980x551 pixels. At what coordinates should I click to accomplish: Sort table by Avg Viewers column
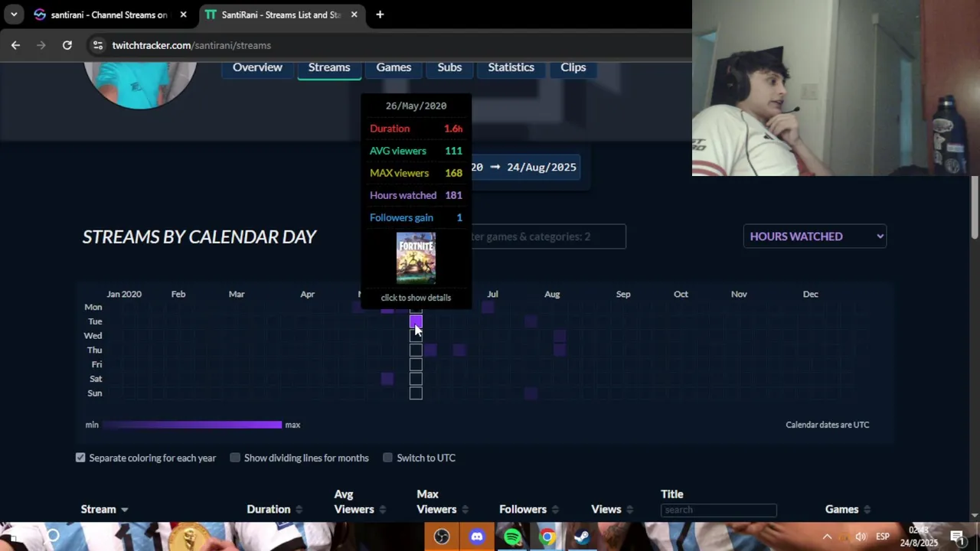pyautogui.click(x=360, y=502)
